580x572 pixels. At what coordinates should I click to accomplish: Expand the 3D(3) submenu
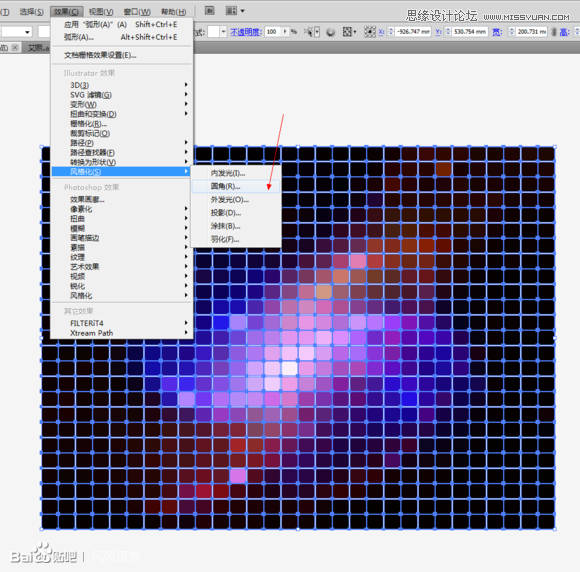click(122, 85)
